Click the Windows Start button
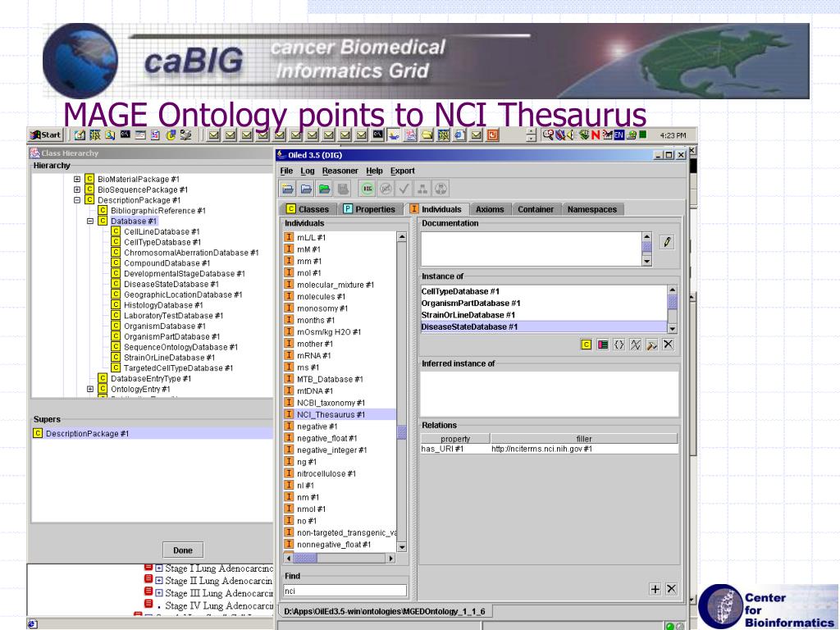Viewport: 840px width, 630px height. [x=46, y=135]
